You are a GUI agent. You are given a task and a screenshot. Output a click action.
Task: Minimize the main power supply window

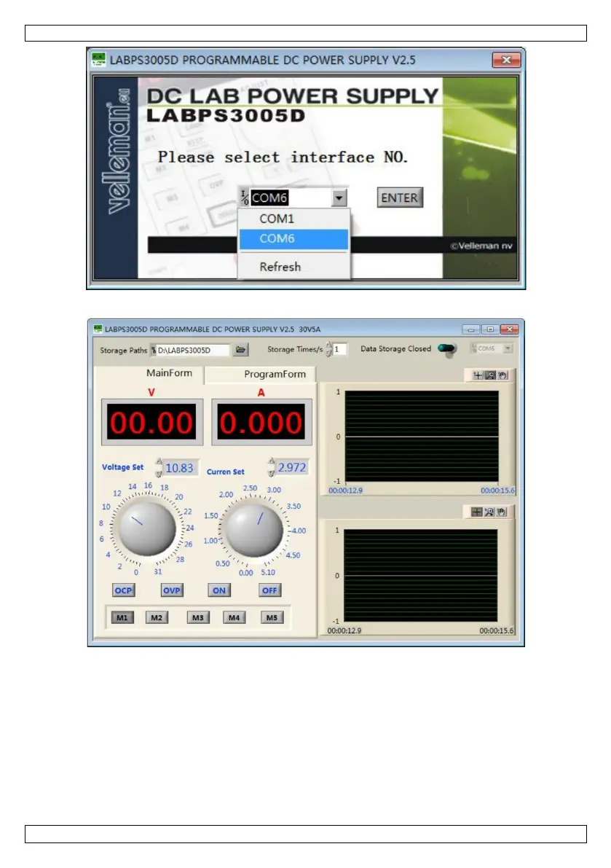pos(471,329)
